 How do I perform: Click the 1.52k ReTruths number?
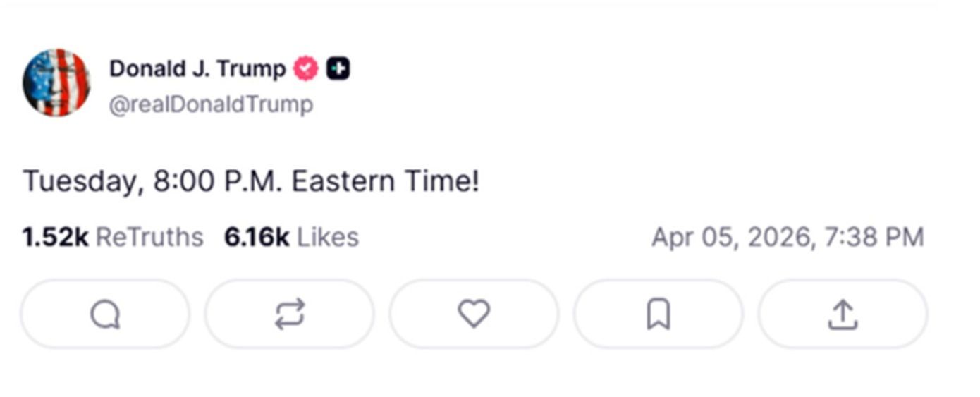[x=55, y=237]
